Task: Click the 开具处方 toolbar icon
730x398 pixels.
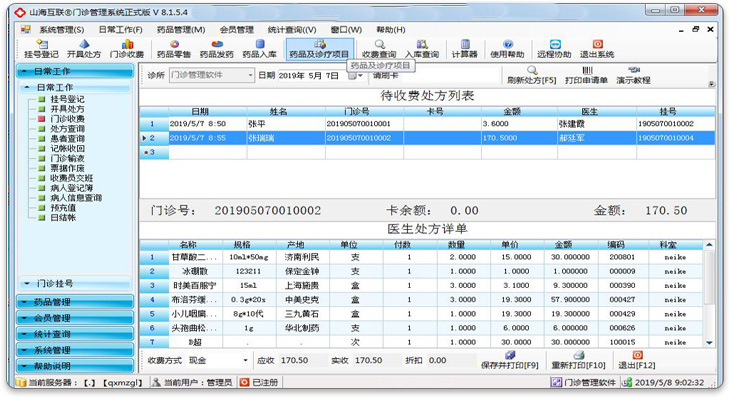Action: tap(84, 49)
